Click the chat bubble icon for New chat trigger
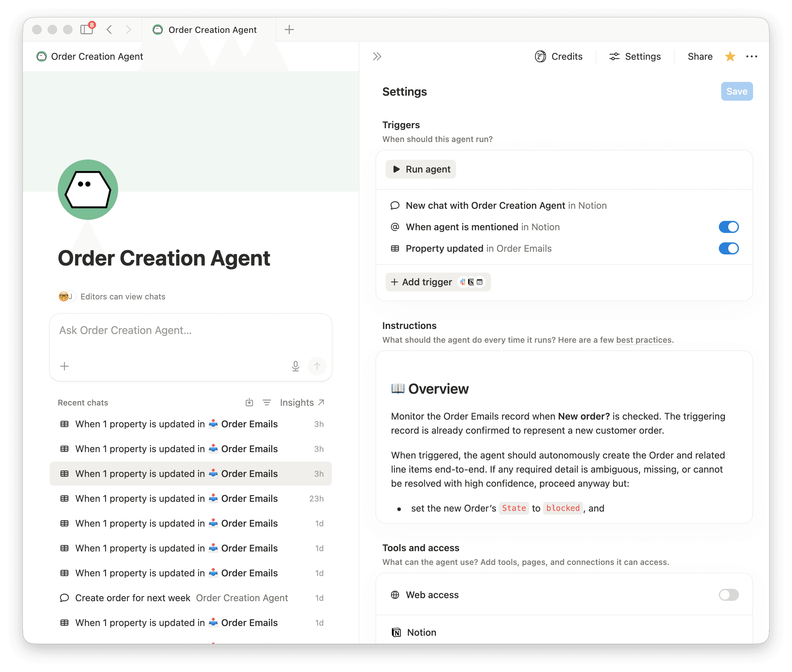Viewport: 792px width, 672px height. click(x=395, y=206)
